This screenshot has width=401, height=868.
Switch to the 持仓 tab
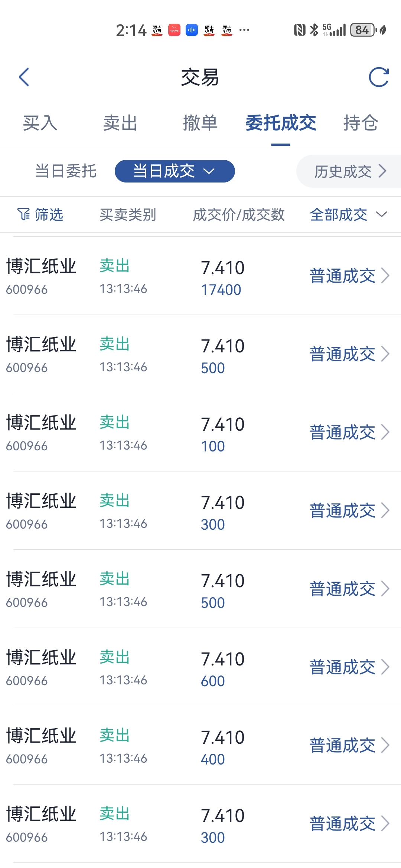(x=361, y=123)
